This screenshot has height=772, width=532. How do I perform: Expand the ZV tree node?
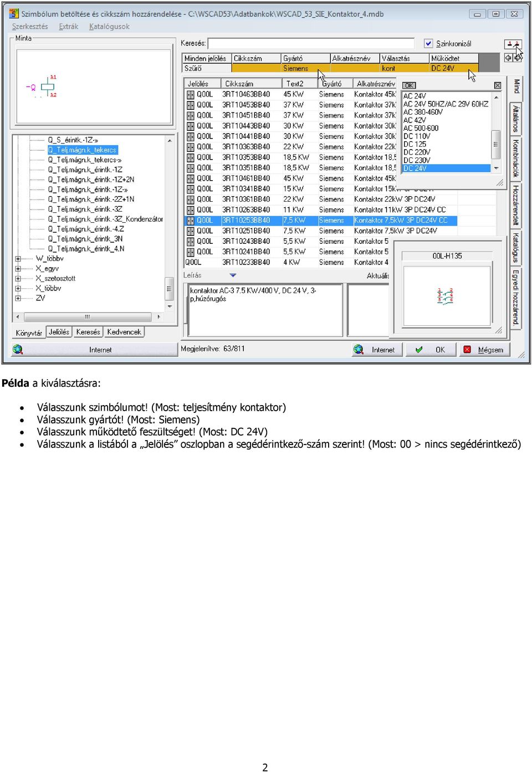coord(18,298)
